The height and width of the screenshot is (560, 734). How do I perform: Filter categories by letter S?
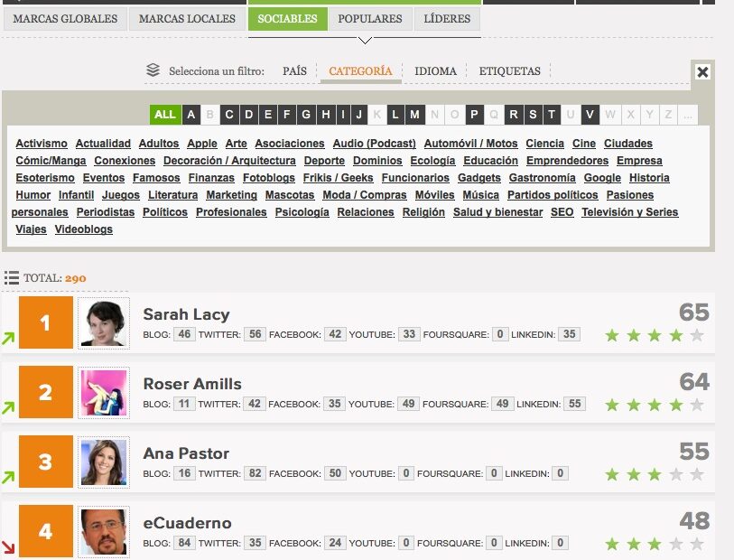point(533,115)
